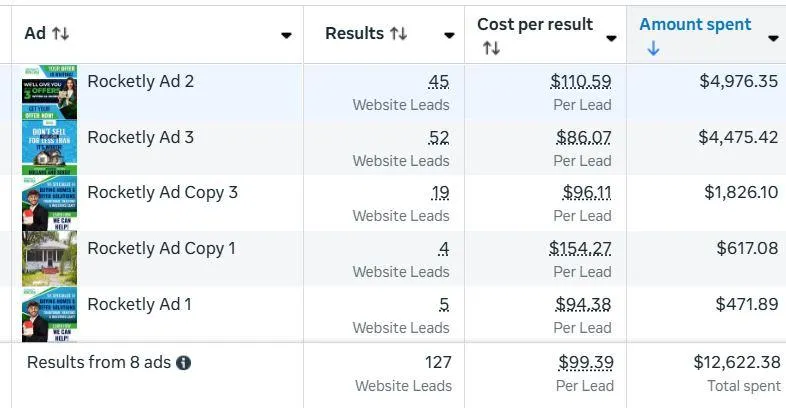Click the $86.07 cost per lead value
Screen dimensions: 786x408
pyautogui.click(x=582, y=137)
